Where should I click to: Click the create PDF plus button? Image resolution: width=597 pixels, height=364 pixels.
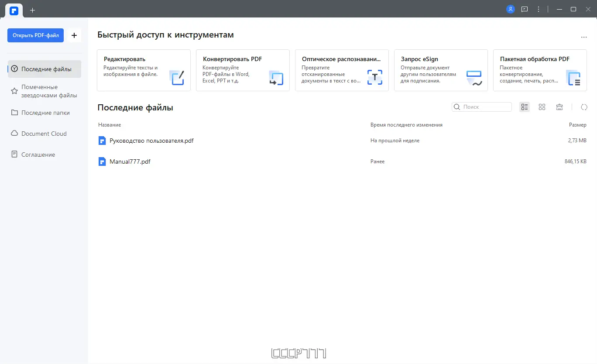click(x=74, y=35)
